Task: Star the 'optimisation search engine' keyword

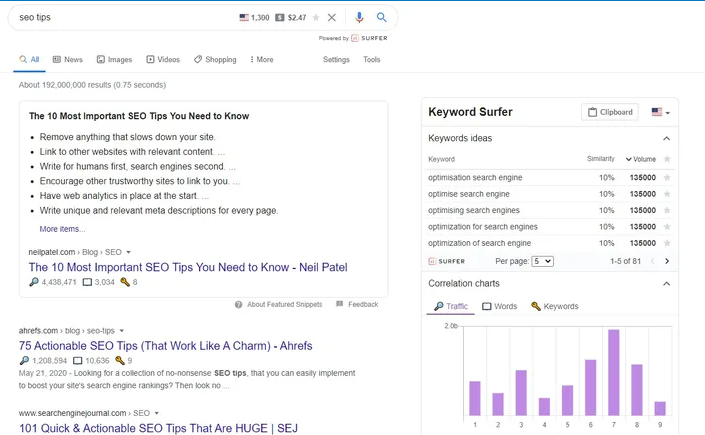Action: click(667, 178)
